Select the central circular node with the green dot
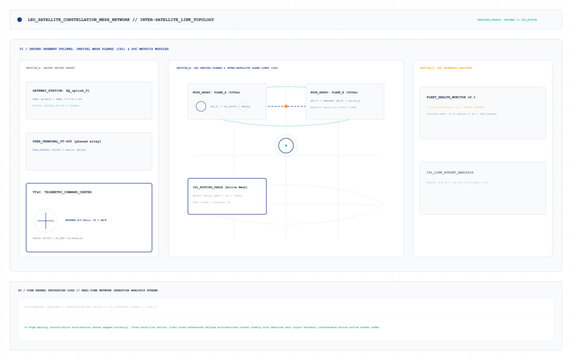 (x=286, y=146)
